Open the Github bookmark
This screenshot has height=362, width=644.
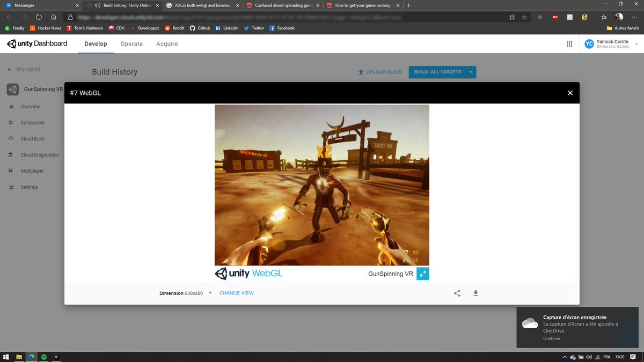pyautogui.click(x=200, y=28)
